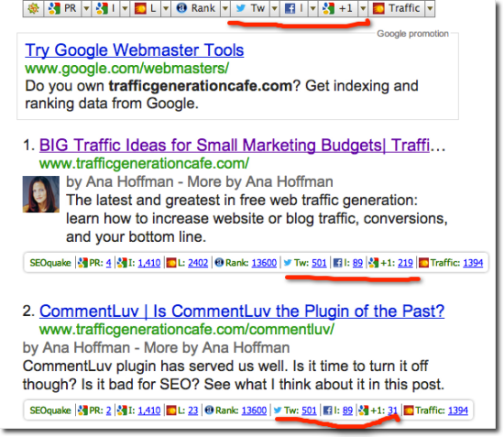
Task: Select the Google +1 toolbar button
Action: click(338, 8)
